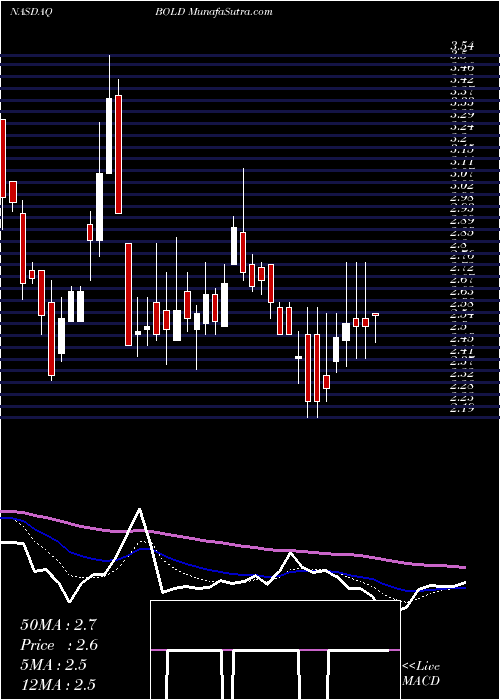Select the Price : 2.6 readout

[x=59, y=645]
